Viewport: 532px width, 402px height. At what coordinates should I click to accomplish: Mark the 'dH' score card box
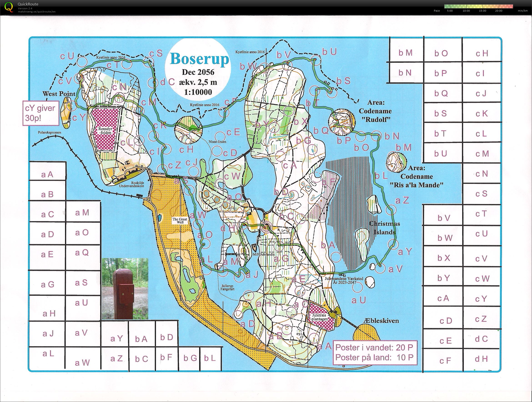[482, 359]
